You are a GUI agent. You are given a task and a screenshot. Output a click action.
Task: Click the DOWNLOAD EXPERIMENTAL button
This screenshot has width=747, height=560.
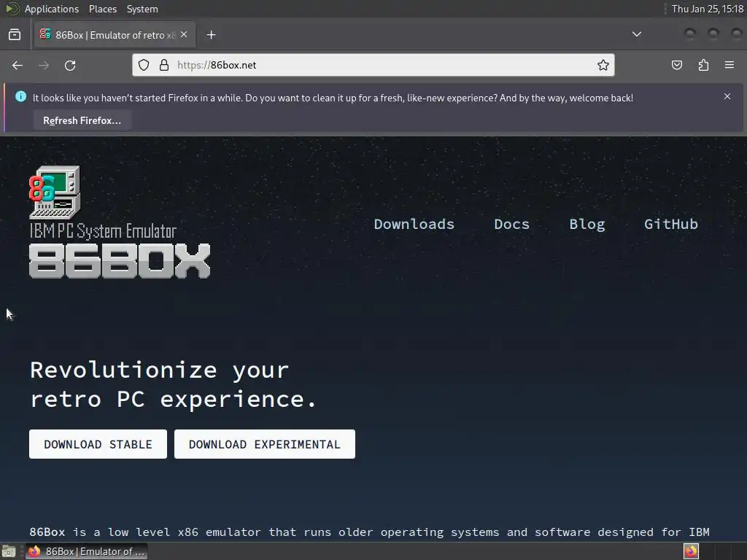(264, 444)
